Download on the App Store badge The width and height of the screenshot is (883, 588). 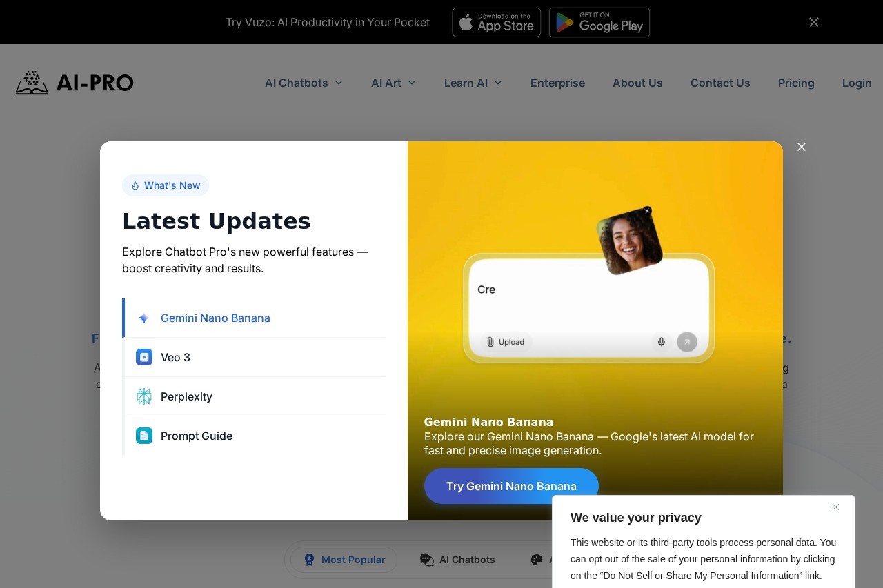point(496,22)
